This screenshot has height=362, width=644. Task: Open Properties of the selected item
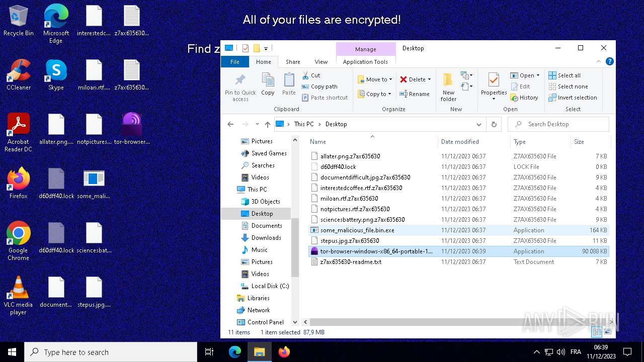click(494, 86)
